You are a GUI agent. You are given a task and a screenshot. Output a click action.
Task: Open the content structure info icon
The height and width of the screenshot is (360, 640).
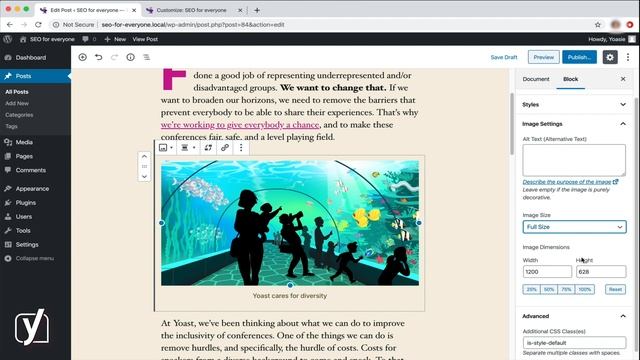pos(130,57)
